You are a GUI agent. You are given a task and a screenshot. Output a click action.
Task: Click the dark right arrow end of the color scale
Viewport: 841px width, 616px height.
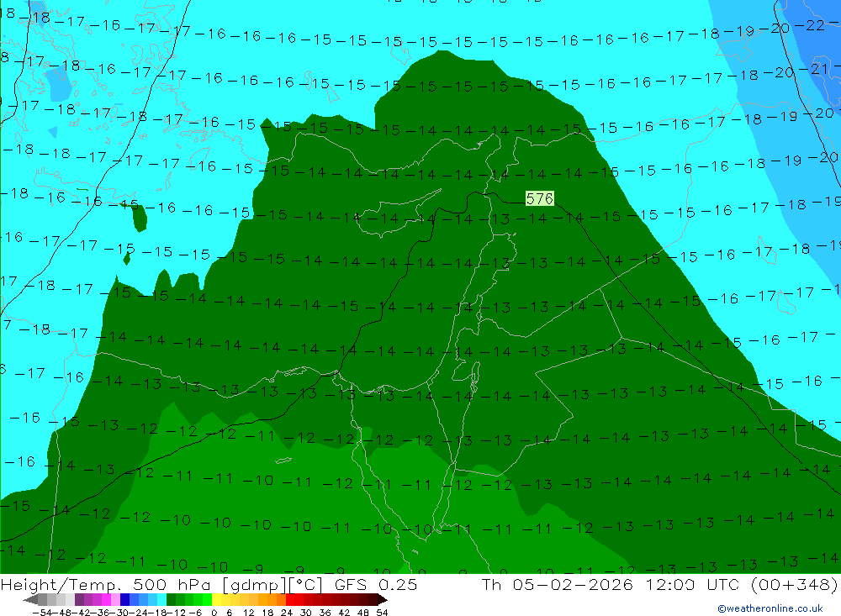[383, 600]
